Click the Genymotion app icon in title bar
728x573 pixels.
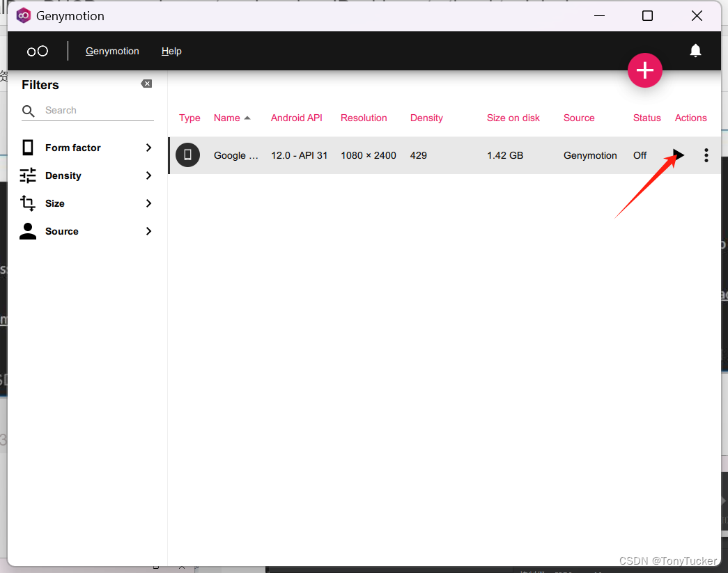pyautogui.click(x=23, y=16)
